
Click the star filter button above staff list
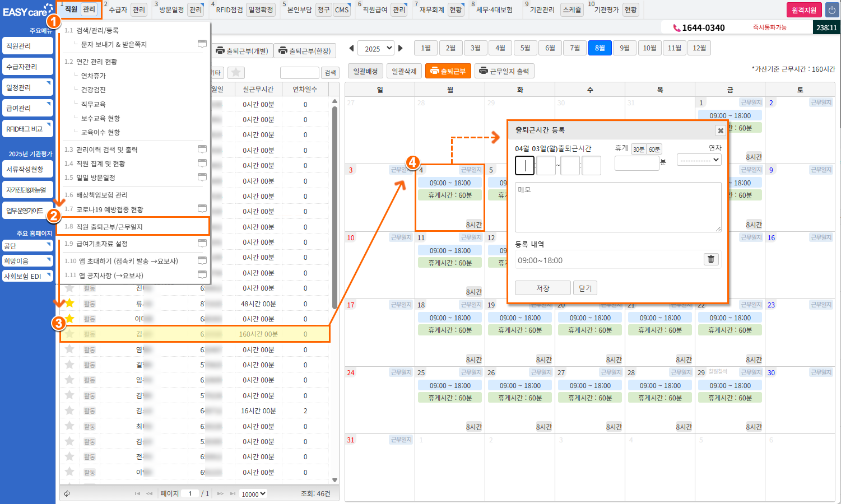[x=236, y=72]
